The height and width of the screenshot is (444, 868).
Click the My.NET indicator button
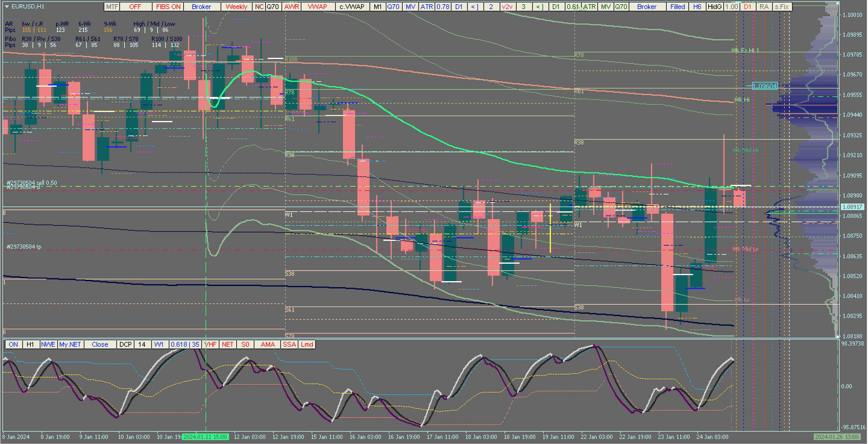coord(70,344)
